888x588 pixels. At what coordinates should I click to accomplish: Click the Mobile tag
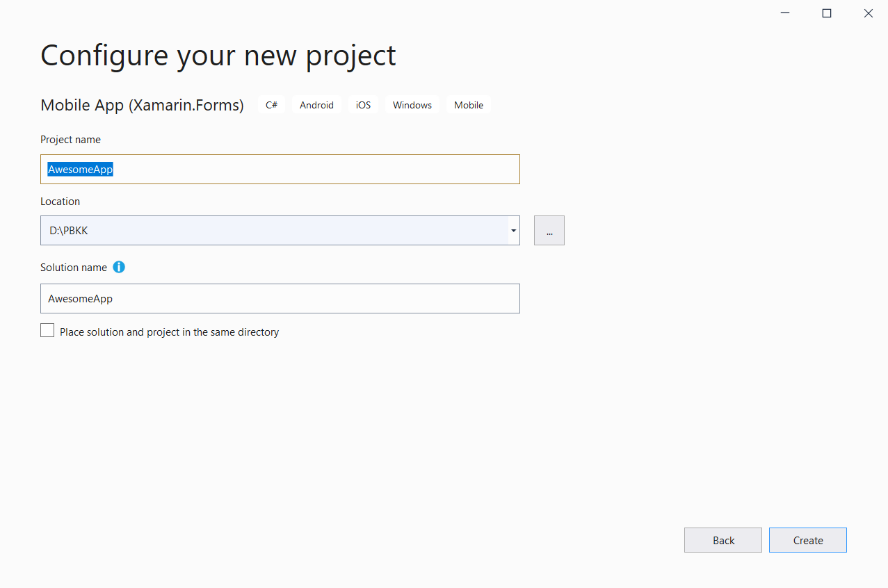click(x=469, y=105)
